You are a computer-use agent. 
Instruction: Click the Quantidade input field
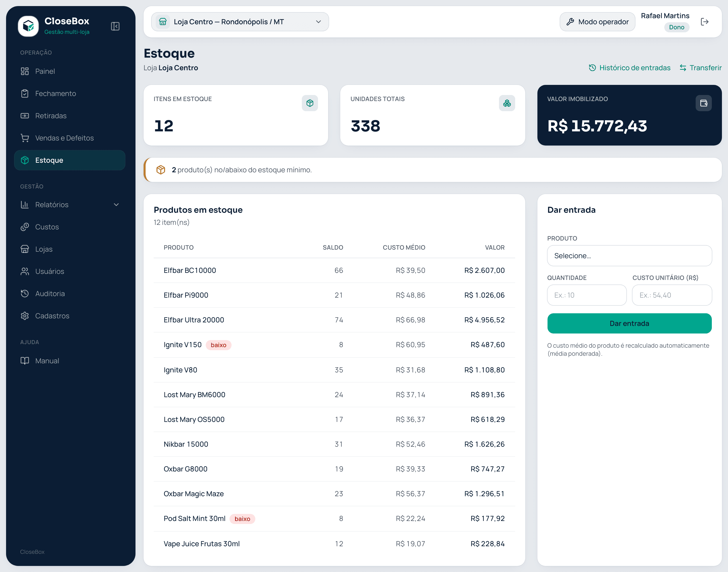tap(587, 295)
